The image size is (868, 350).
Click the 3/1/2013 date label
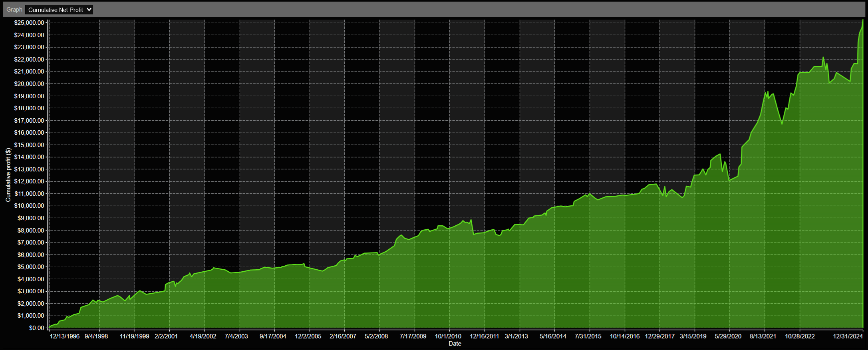tap(516, 336)
